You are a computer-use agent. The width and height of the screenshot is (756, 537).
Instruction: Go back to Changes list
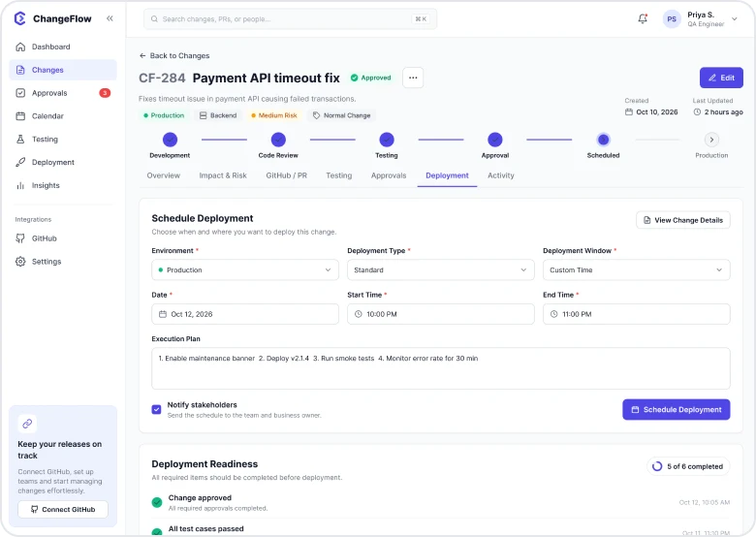coord(174,56)
